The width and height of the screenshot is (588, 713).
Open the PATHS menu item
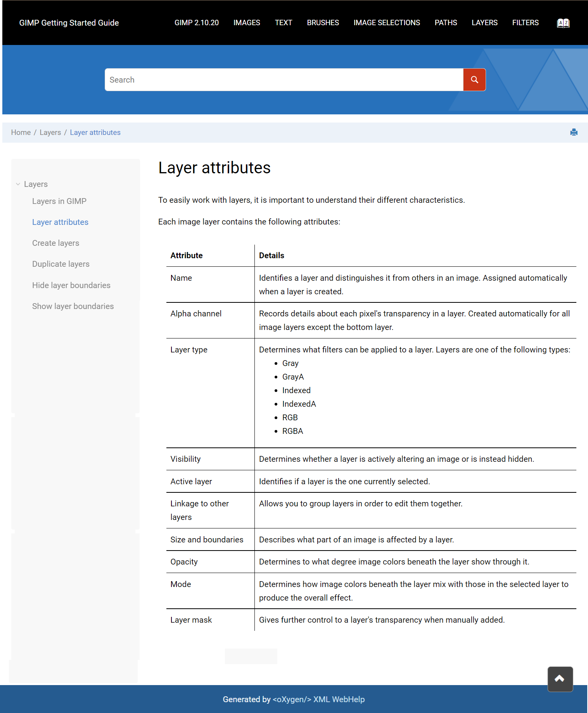coord(446,23)
